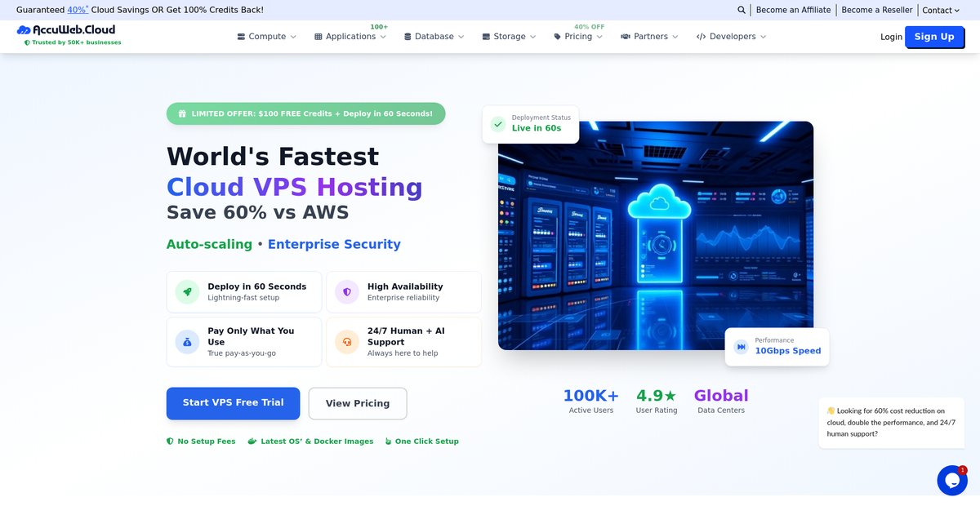Click the shield icon beside No Setup Fees
Screen dimensions: 980x506
(170, 441)
